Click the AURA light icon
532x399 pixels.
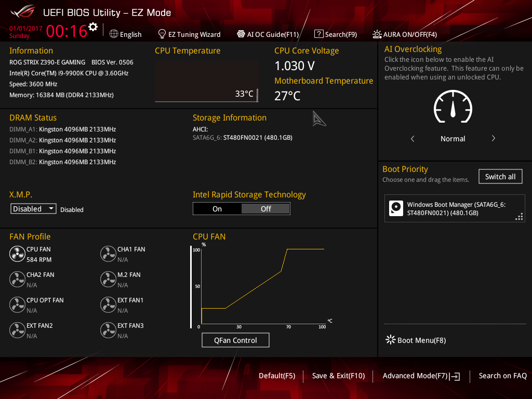[377, 34]
